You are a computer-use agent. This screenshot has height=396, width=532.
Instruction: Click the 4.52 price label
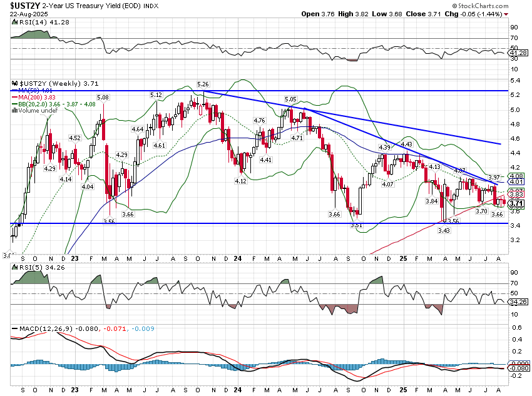(74, 138)
